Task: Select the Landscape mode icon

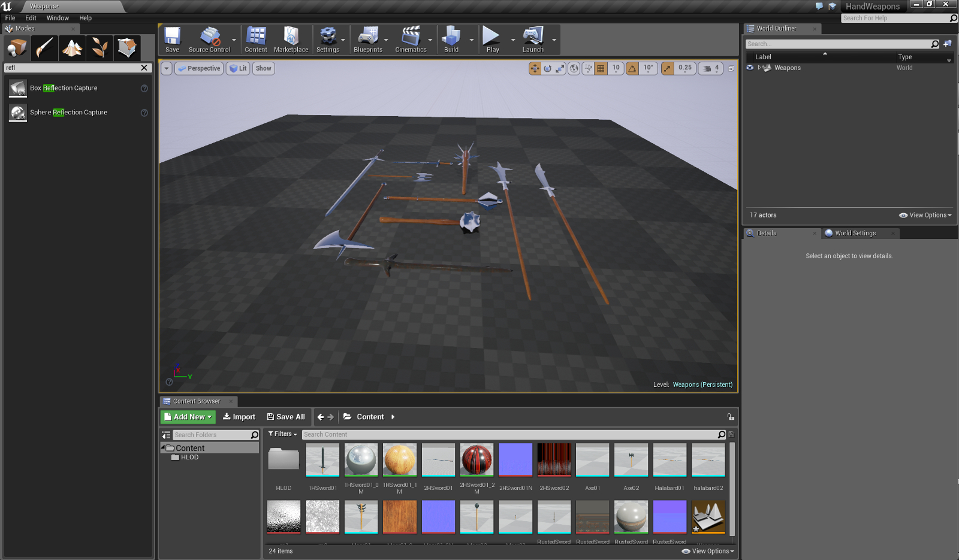Action: pyautogui.click(x=73, y=48)
